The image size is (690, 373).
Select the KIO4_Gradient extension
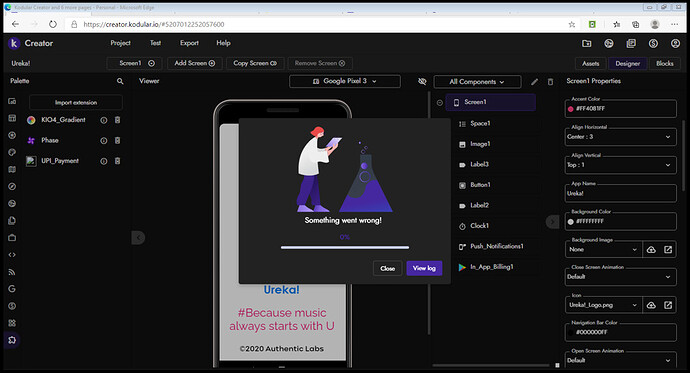pyautogui.click(x=63, y=120)
